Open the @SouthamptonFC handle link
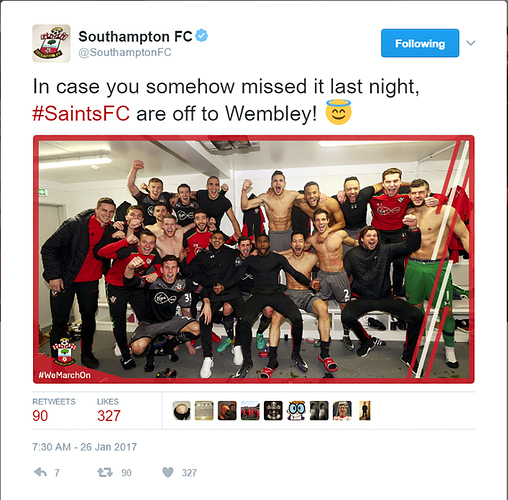The image size is (508, 500). coord(125,52)
